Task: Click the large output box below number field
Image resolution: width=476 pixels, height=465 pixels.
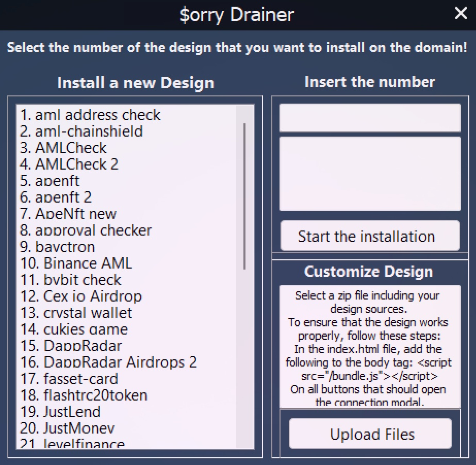Action: pyautogui.click(x=370, y=174)
